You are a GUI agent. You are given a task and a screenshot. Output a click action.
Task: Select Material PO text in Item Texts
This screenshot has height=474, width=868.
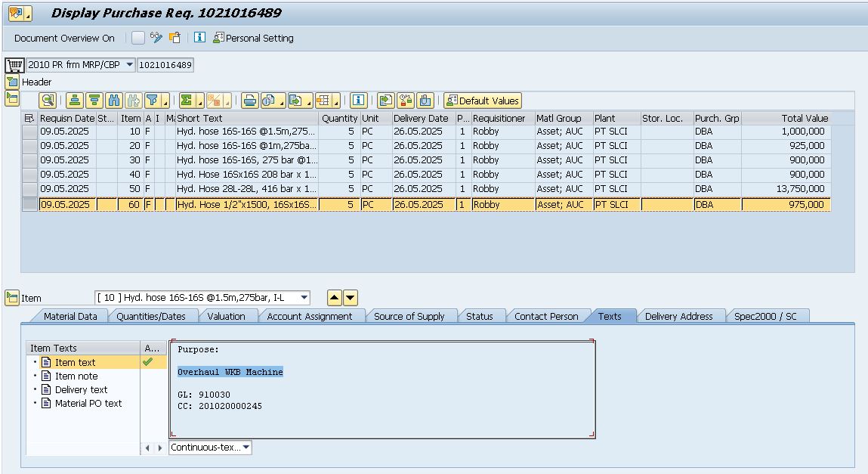[x=88, y=404]
